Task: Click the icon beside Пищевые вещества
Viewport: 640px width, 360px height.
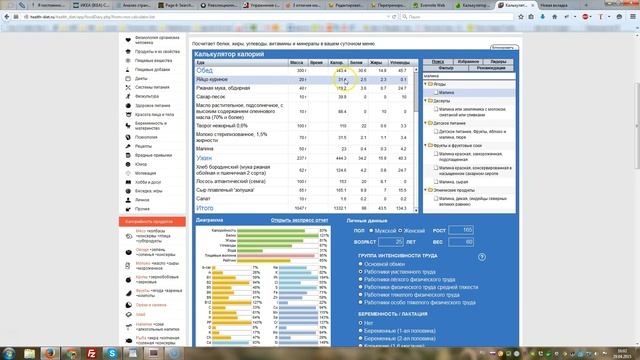Action: point(128,60)
